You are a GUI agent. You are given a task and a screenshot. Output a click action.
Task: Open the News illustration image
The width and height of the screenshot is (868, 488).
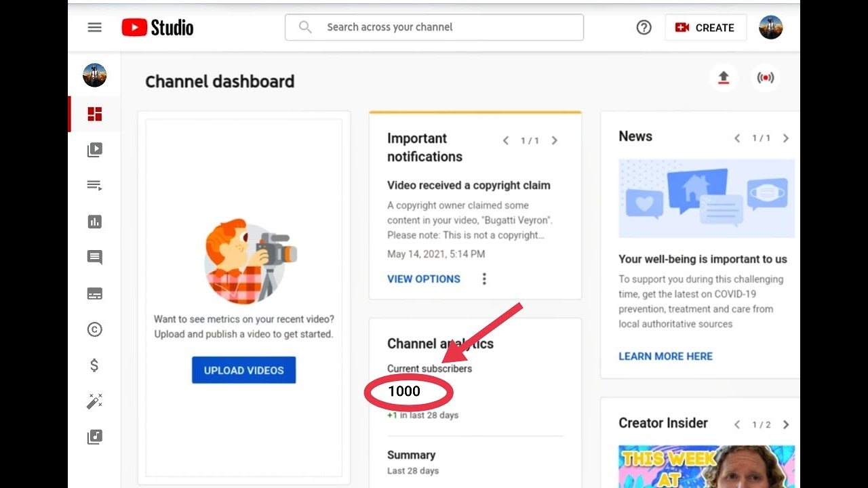(707, 198)
